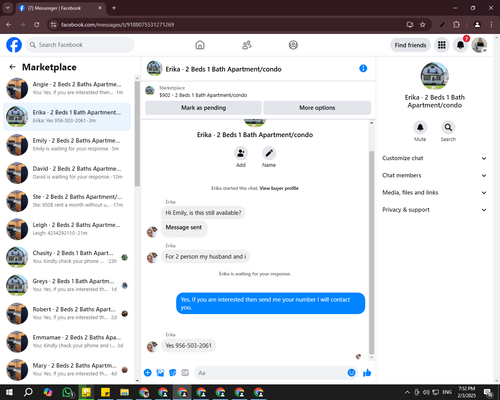500x400 pixels.
Task: Go back using Marketplace back arrow
Action: pos(12,67)
